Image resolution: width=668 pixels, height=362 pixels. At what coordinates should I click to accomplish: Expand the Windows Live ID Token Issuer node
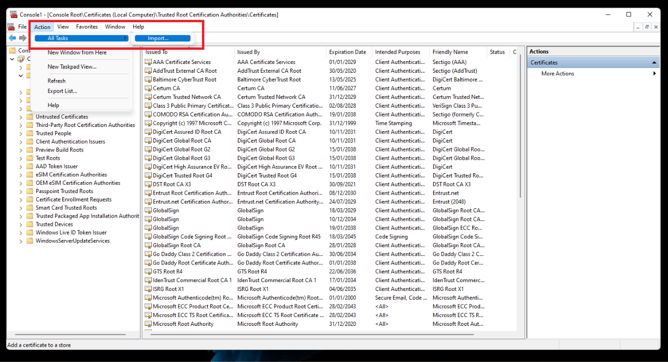(20, 233)
